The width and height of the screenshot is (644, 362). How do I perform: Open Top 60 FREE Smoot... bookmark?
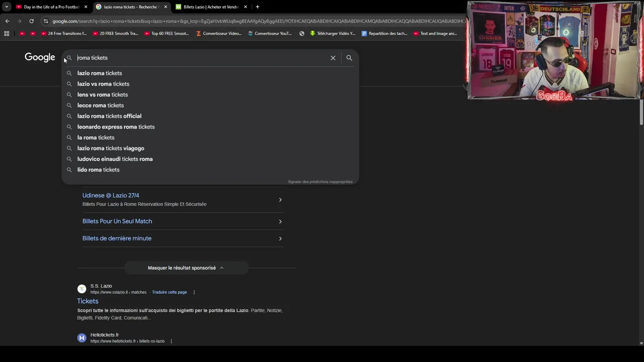167,34
